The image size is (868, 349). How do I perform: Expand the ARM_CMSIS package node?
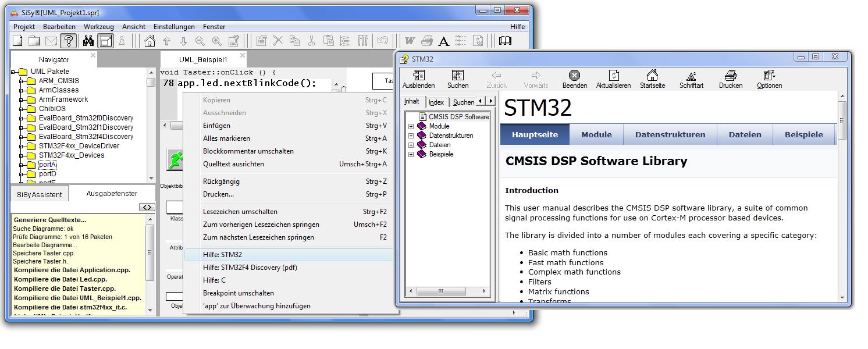[x=22, y=81]
